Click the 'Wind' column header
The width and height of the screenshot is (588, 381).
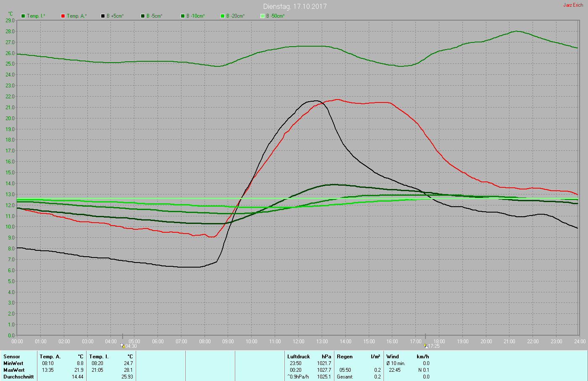(393, 357)
